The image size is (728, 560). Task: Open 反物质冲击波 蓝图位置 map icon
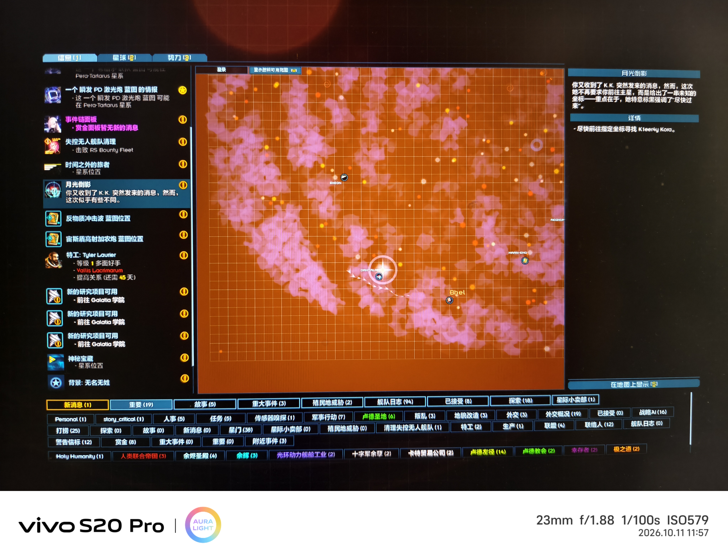[53, 219]
